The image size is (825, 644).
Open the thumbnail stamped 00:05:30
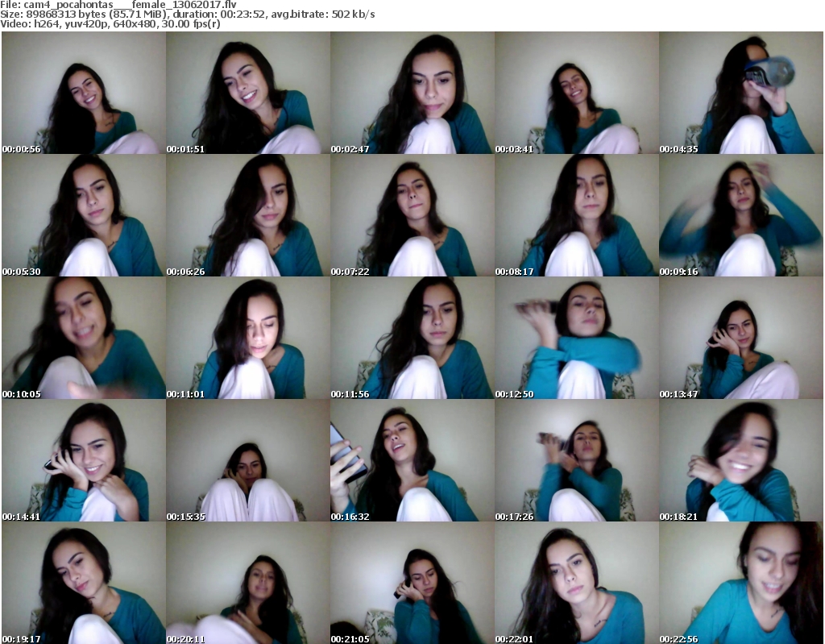84,215
